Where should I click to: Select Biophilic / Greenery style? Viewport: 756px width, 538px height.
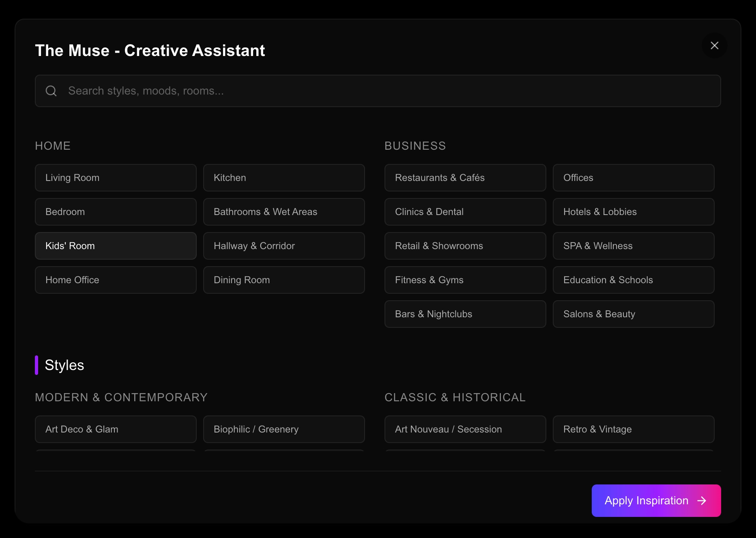pyautogui.click(x=284, y=429)
